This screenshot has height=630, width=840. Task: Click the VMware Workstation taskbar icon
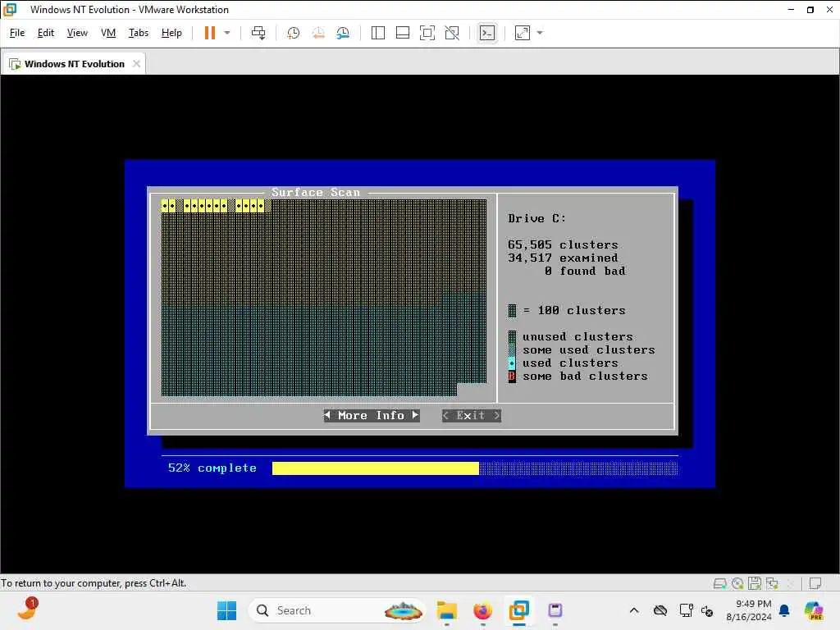[x=518, y=610]
